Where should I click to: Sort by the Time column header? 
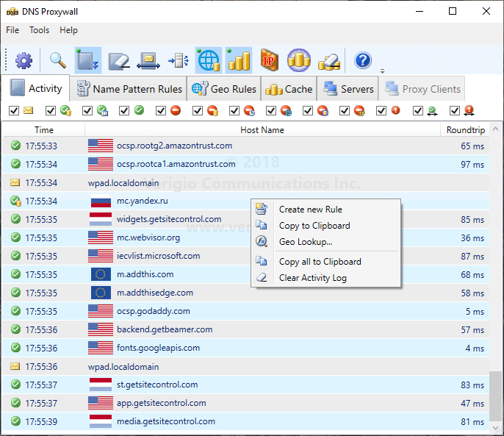tap(44, 130)
